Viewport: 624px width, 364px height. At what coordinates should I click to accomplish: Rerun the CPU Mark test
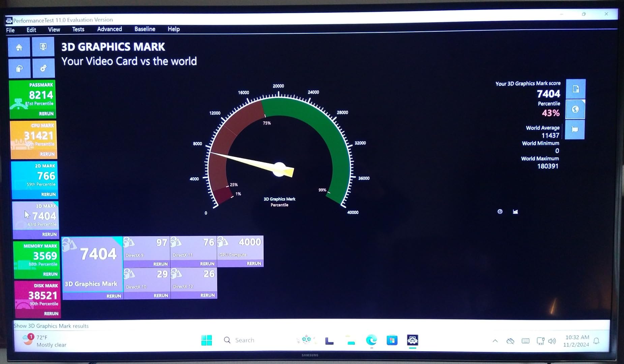(x=47, y=154)
